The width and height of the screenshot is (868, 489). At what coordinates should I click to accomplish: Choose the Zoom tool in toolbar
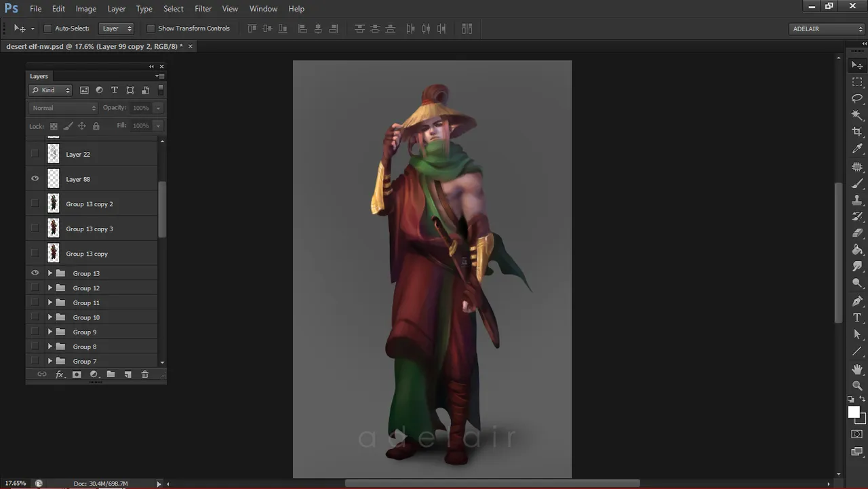(x=857, y=385)
